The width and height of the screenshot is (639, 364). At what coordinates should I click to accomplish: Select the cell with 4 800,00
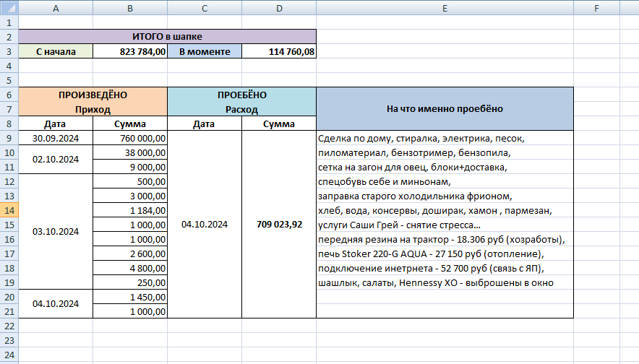click(130, 269)
